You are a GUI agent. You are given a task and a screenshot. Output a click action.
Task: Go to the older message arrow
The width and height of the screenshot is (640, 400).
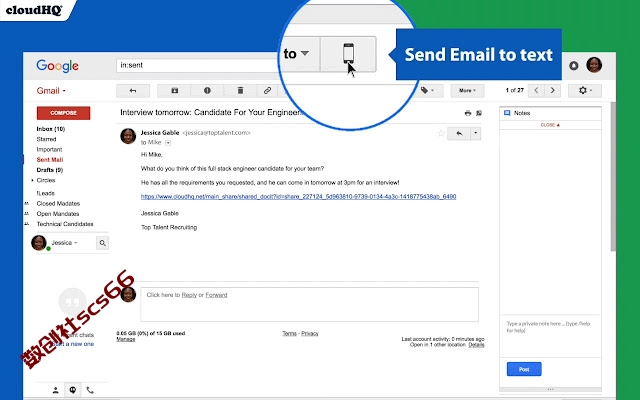(x=552, y=91)
